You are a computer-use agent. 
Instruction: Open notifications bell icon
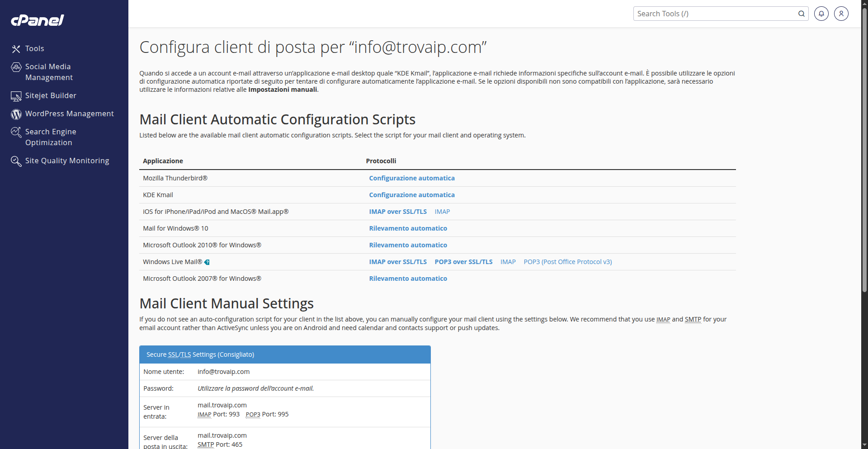click(x=821, y=14)
